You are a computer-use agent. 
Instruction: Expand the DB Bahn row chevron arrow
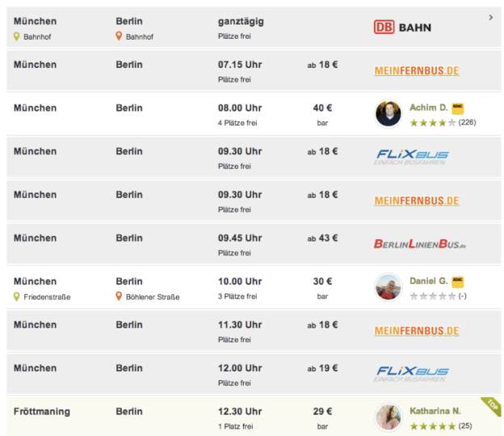(x=491, y=17)
